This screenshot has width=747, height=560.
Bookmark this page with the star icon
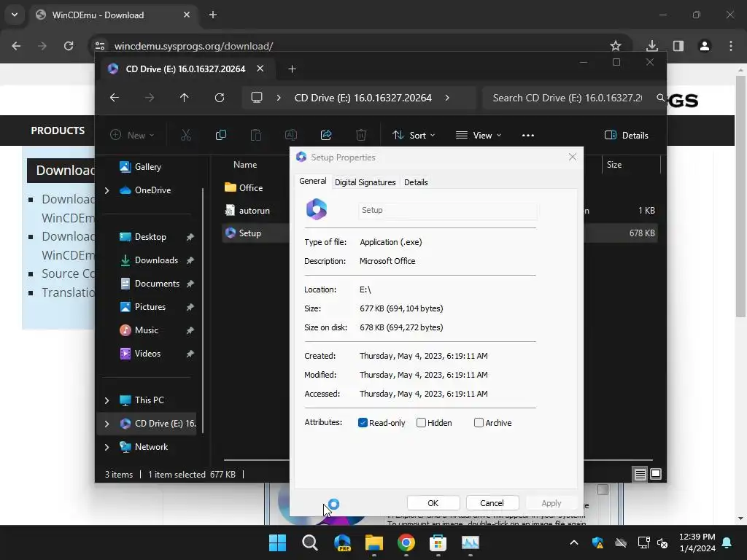pos(616,46)
